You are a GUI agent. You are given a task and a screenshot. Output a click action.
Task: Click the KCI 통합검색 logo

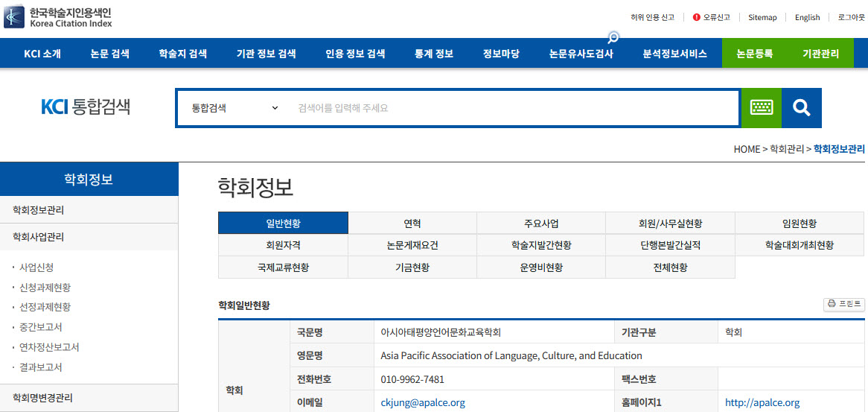point(86,107)
